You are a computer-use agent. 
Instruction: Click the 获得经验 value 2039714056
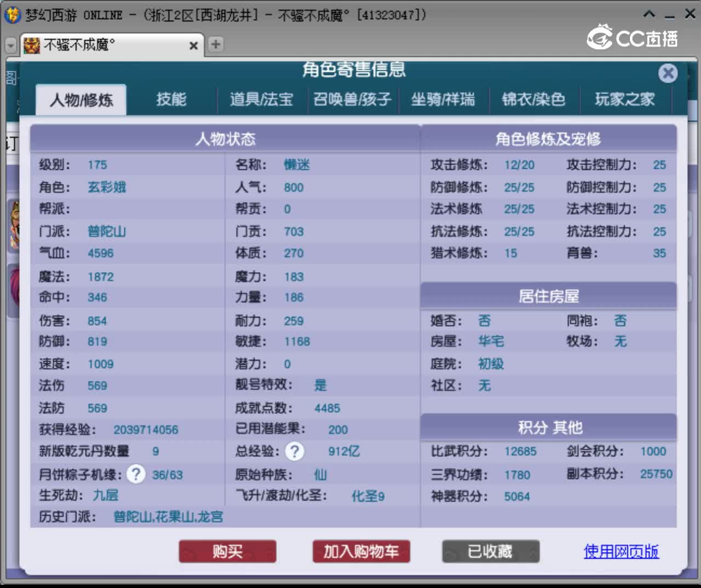tap(146, 430)
